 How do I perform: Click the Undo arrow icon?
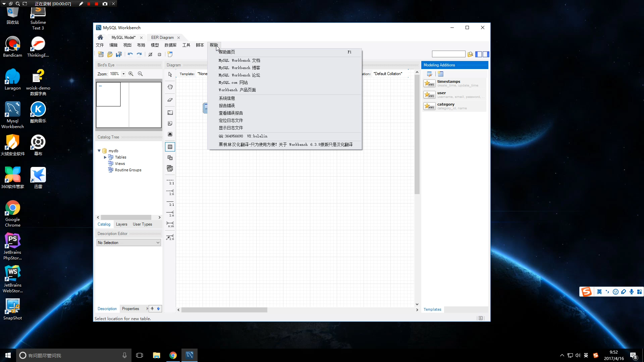[130, 54]
